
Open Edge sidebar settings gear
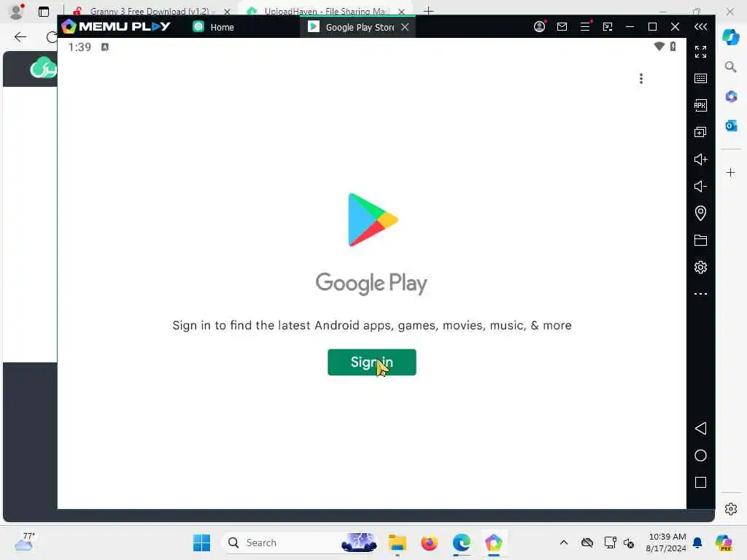click(x=731, y=509)
